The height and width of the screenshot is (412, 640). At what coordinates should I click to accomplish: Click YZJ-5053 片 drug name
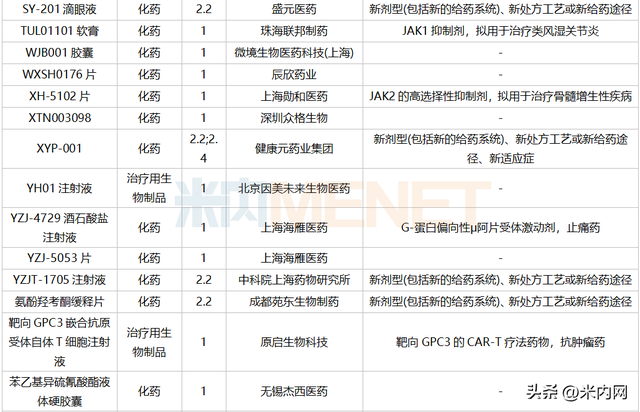point(60,258)
